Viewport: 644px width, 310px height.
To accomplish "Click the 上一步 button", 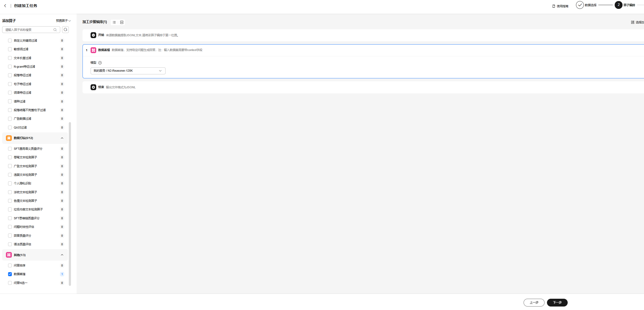I will pos(534,302).
